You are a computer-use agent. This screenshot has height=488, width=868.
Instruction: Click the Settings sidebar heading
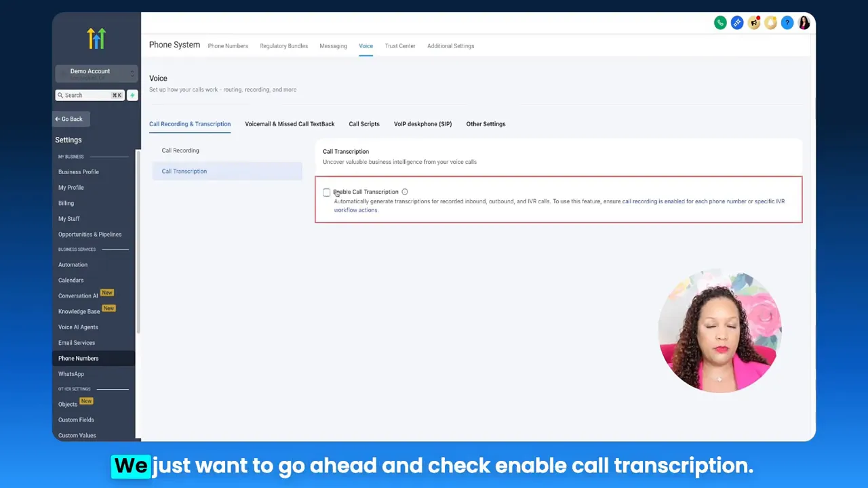click(68, 140)
